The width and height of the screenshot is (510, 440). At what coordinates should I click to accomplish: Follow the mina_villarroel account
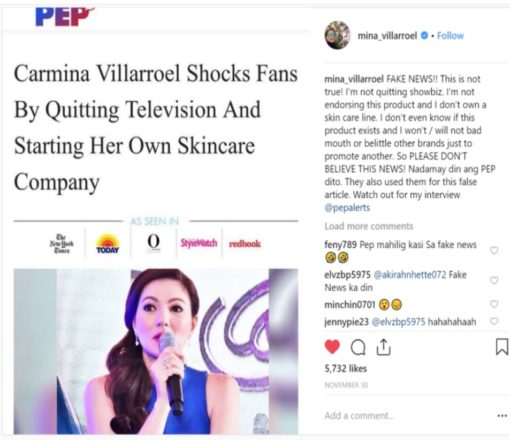click(x=450, y=35)
